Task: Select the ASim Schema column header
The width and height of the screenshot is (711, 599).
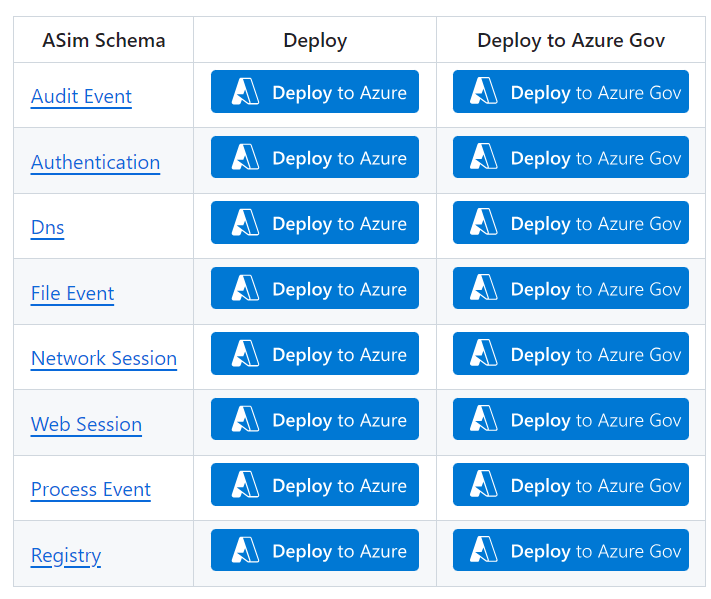Action: 104,40
